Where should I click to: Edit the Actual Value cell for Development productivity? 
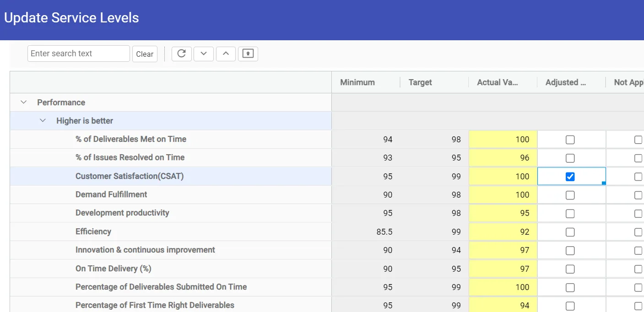[x=503, y=213]
